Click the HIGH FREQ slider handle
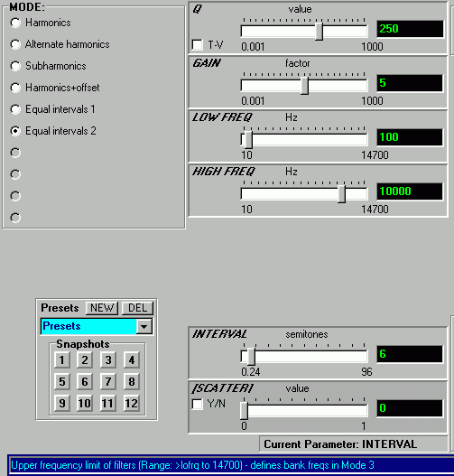Image resolution: width=454 pixels, height=476 pixels. pyautogui.click(x=341, y=194)
